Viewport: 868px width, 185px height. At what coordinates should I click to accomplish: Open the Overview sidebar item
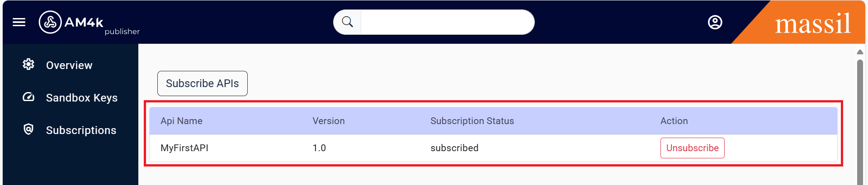tap(69, 65)
